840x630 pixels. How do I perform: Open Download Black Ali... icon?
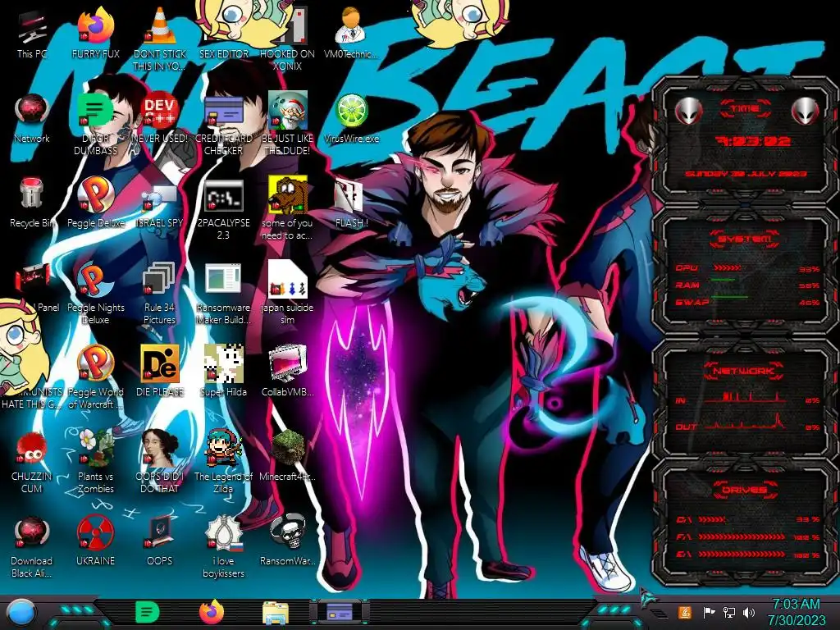point(32,546)
